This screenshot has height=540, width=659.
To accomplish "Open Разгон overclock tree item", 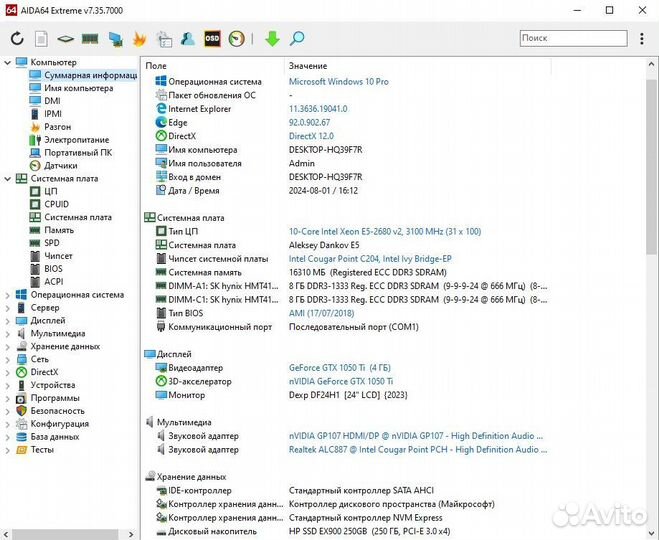I will point(58,127).
